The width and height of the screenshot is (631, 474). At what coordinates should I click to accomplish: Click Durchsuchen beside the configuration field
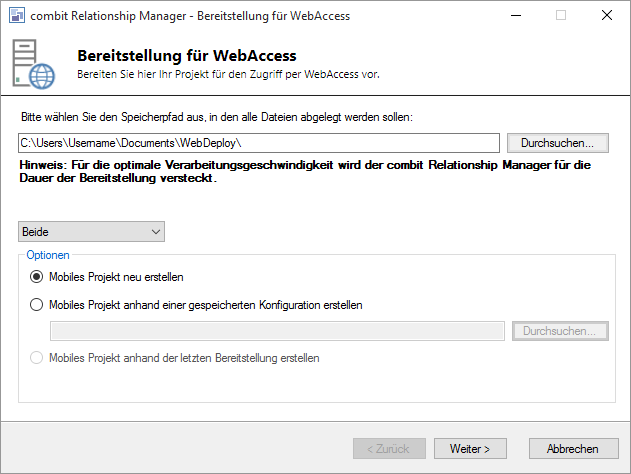[x=559, y=331]
